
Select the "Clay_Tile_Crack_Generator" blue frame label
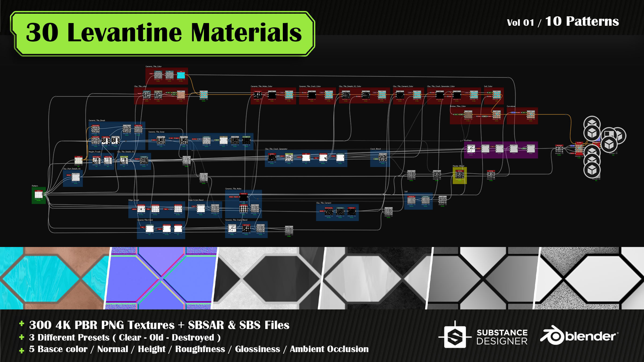pyautogui.click(x=276, y=149)
